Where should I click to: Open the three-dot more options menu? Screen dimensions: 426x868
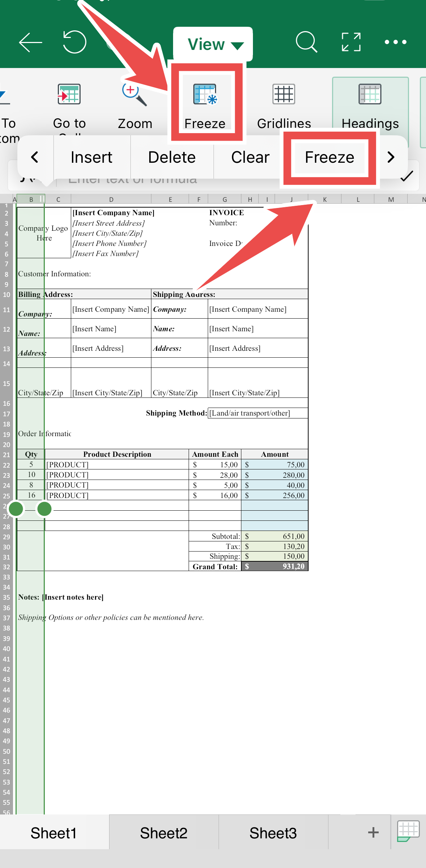click(x=396, y=42)
